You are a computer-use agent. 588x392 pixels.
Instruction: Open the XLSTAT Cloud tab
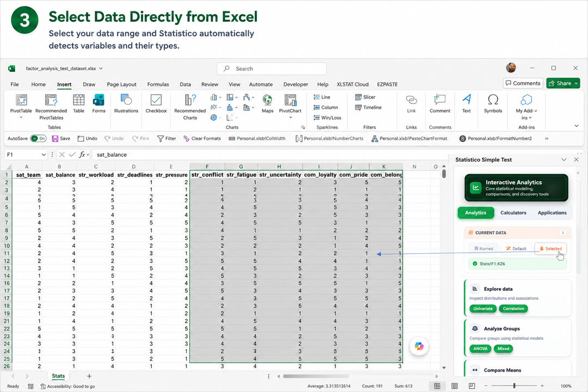(x=352, y=84)
